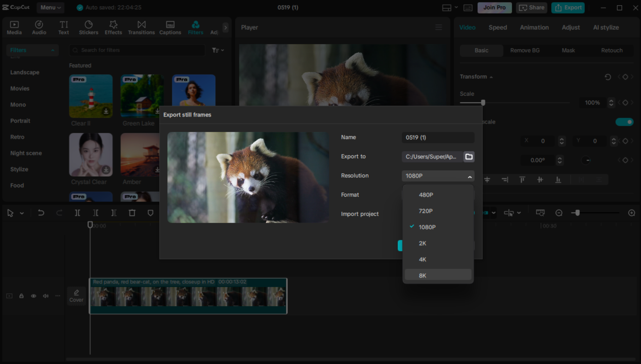Adjust the timeline zoom slider
The width and height of the screenshot is (641, 364).
point(577,213)
